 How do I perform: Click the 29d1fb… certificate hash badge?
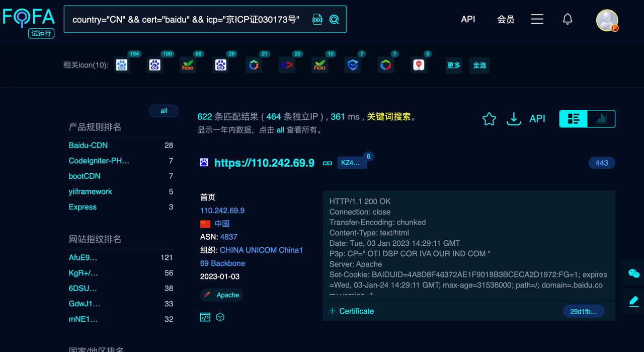tap(584, 311)
